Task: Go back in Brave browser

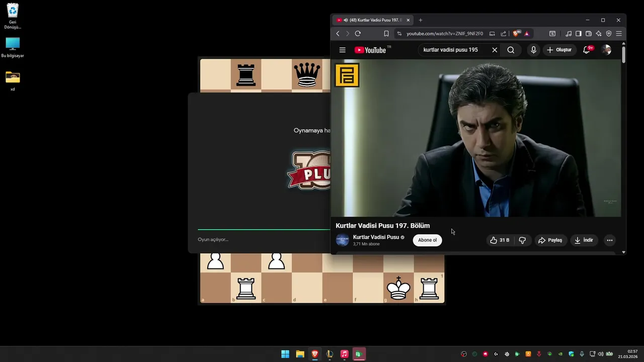Action: tap(338, 34)
